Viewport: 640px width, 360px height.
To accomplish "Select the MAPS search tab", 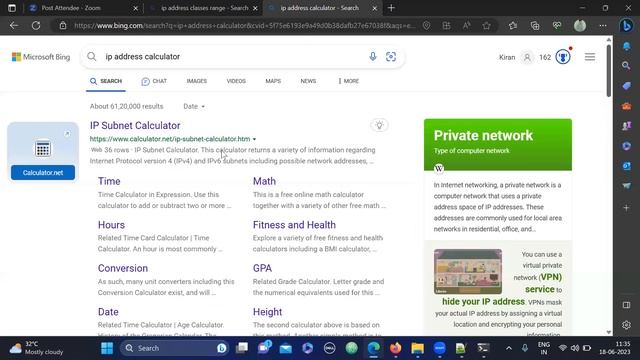I will tap(273, 81).
